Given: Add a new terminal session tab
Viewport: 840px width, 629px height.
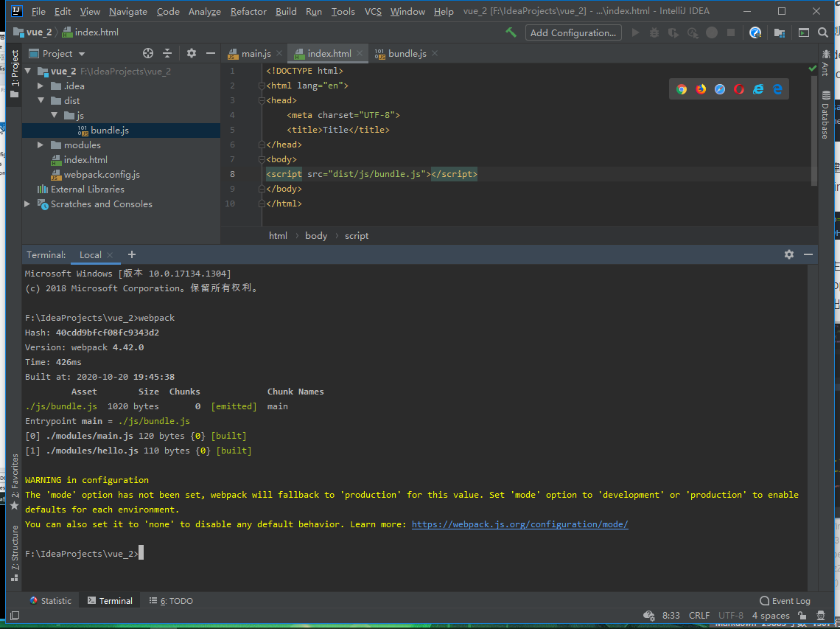Looking at the screenshot, I should pos(132,254).
